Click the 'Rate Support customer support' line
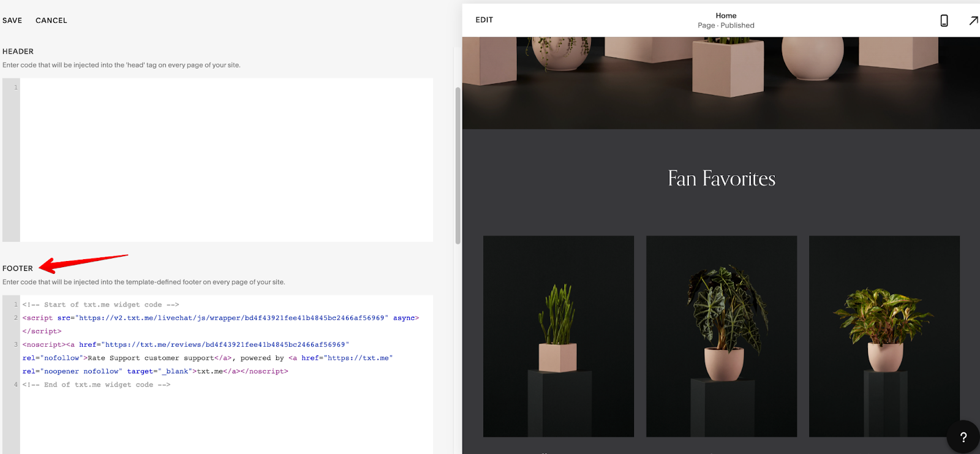 tap(208, 358)
